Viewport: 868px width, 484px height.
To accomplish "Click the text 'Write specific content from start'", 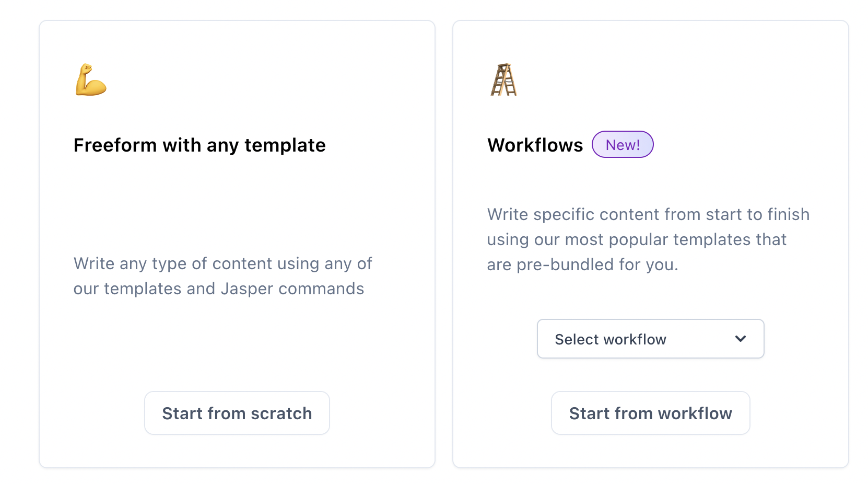I will click(x=615, y=214).
